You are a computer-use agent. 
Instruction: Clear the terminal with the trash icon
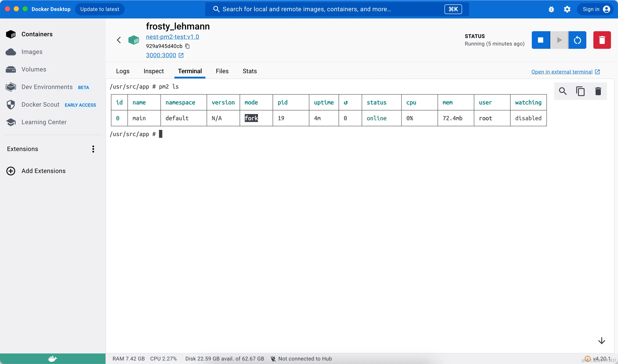coord(598,91)
